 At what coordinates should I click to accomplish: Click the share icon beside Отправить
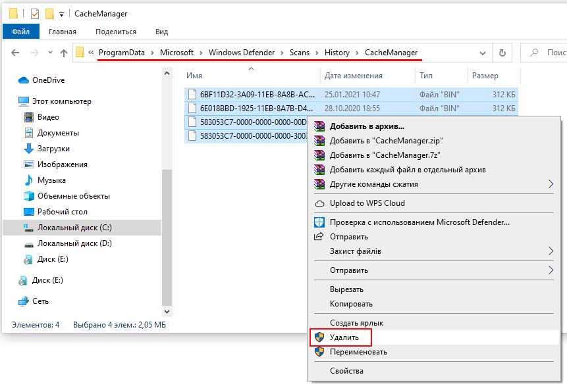[319, 237]
